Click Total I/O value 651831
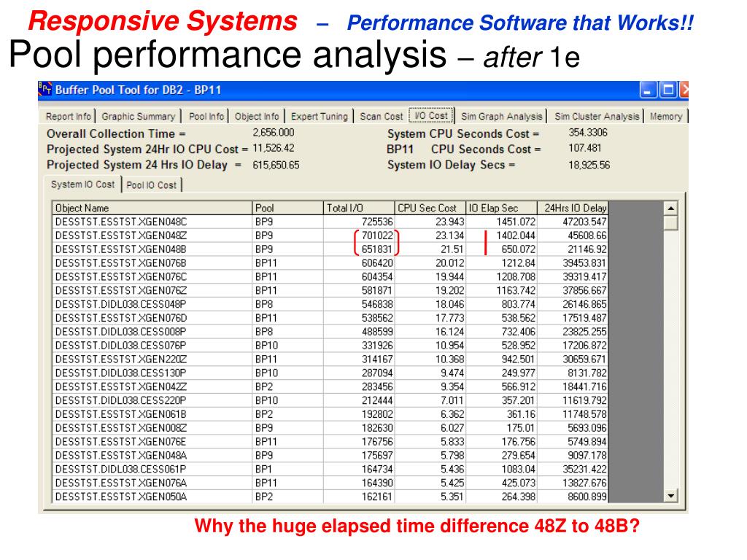Screen dimensions: 747x560 pos(377,249)
